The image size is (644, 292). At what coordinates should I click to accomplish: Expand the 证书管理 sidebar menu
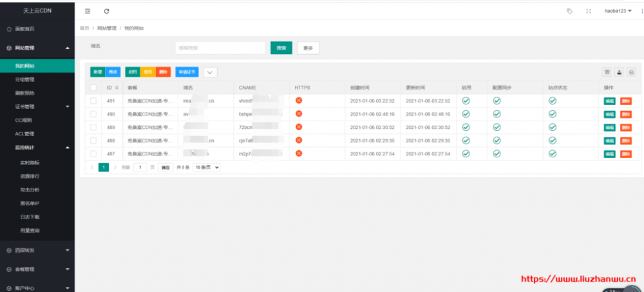click(x=37, y=106)
